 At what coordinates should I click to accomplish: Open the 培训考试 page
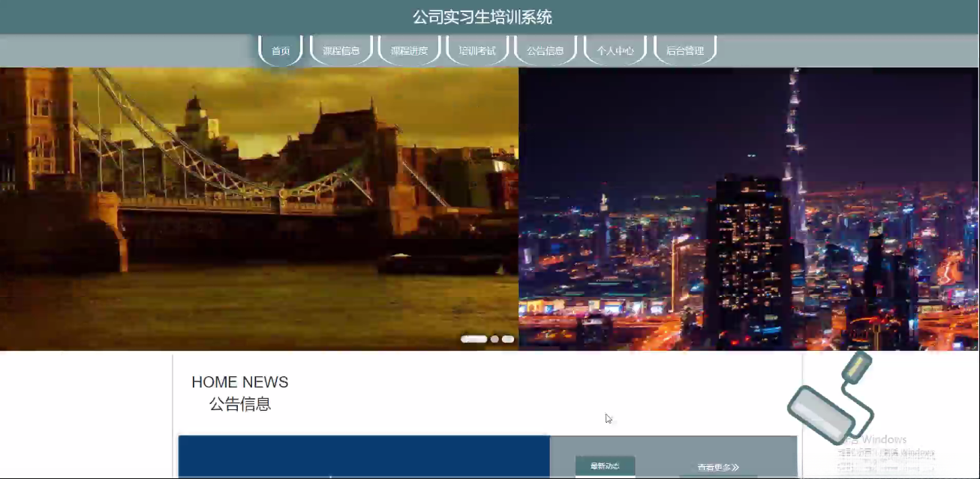pyautogui.click(x=476, y=51)
